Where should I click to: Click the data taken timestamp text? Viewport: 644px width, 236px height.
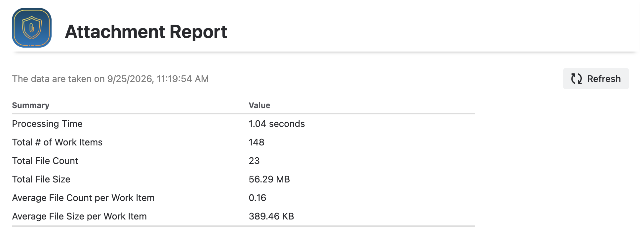[110, 79]
